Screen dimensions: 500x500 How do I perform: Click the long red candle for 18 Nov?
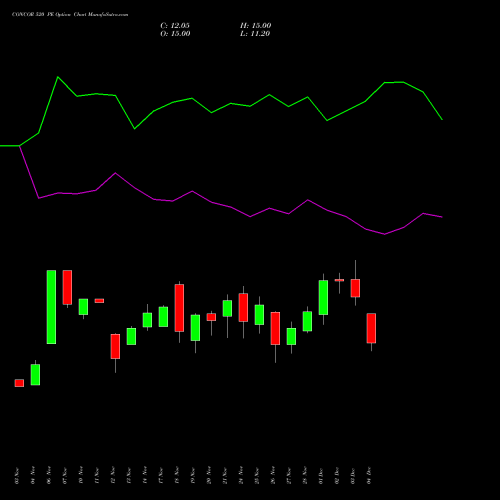pyautogui.click(x=179, y=308)
